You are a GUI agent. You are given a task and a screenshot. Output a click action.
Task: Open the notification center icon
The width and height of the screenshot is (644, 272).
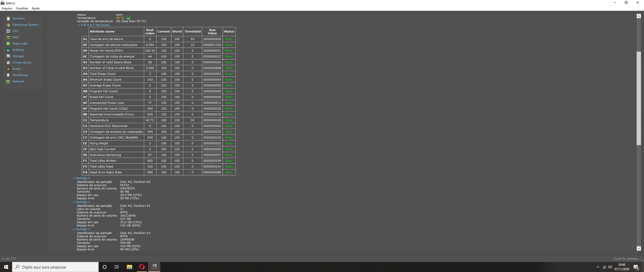[636, 267]
